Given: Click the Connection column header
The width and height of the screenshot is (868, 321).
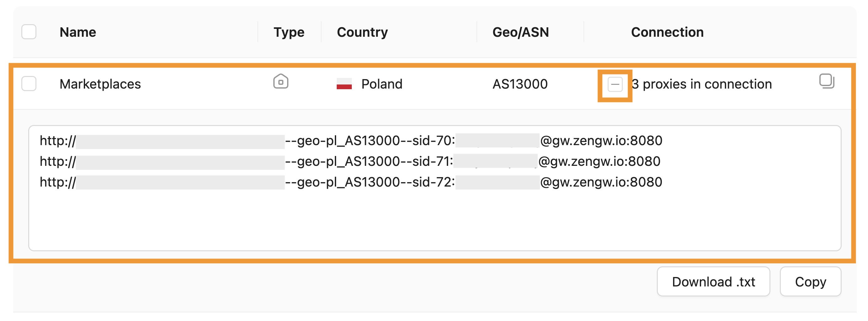Looking at the screenshot, I should pos(667,32).
